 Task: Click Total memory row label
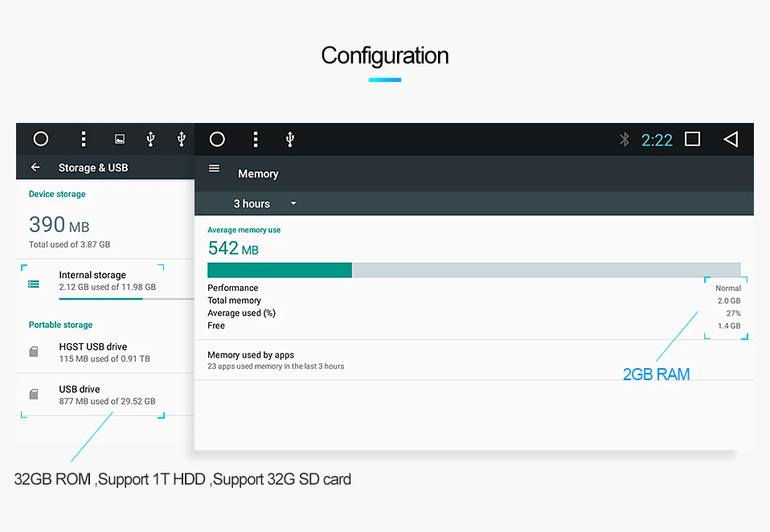pos(234,301)
